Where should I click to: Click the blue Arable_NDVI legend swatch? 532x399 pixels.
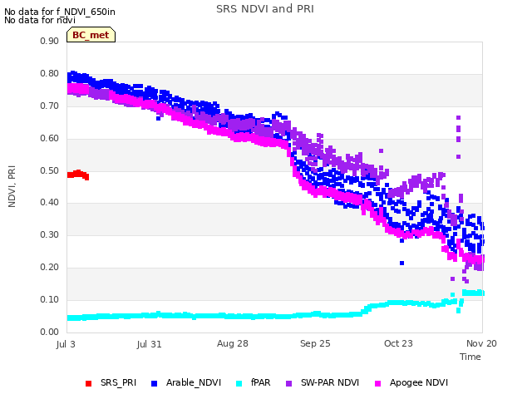[x=154, y=383]
